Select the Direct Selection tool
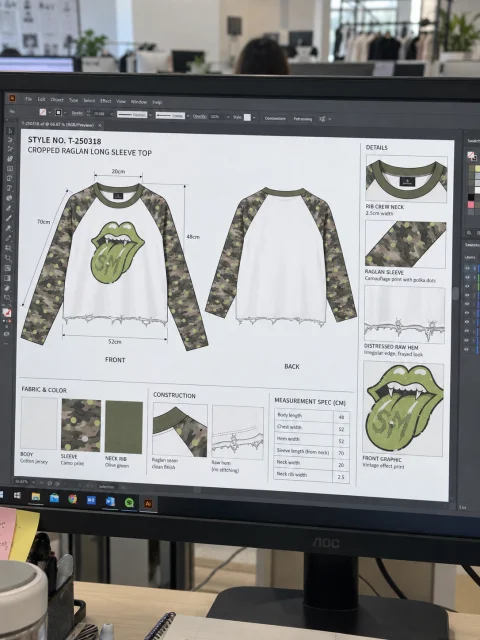The image size is (480, 640). tap(10, 140)
